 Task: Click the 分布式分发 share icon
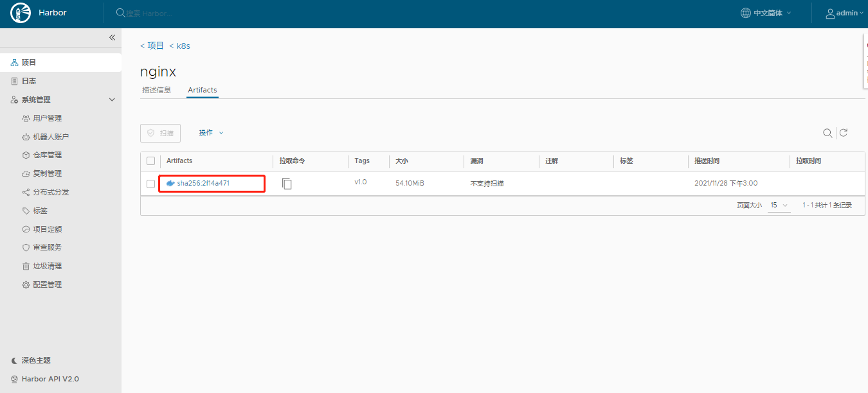click(26, 193)
